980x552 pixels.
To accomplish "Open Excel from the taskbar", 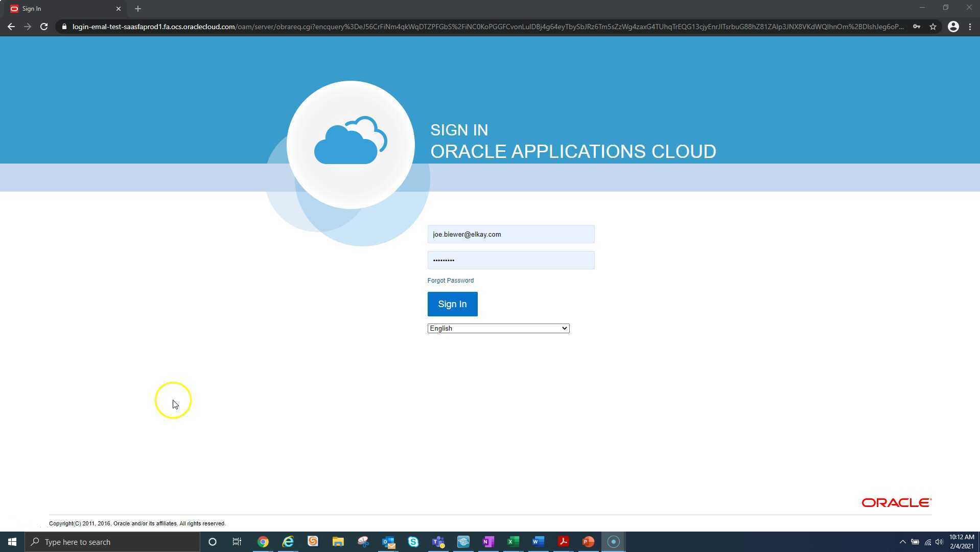I will [x=513, y=542].
